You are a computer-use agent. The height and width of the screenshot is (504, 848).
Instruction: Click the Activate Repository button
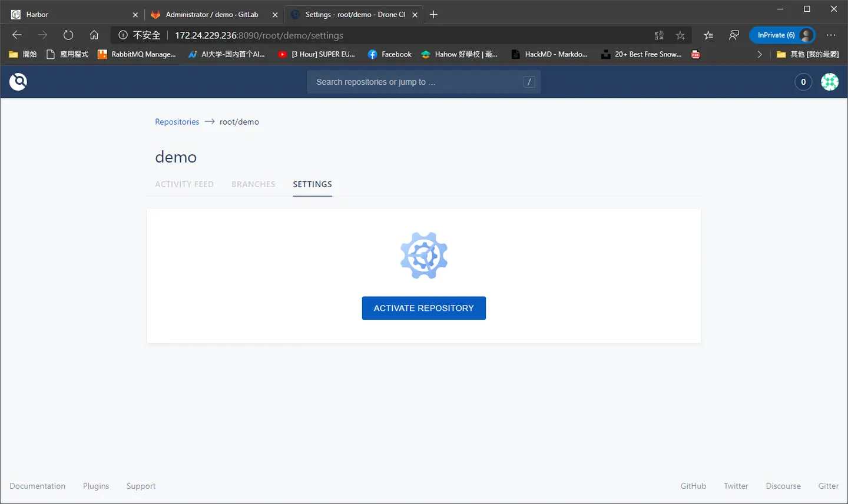pyautogui.click(x=424, y=308)
